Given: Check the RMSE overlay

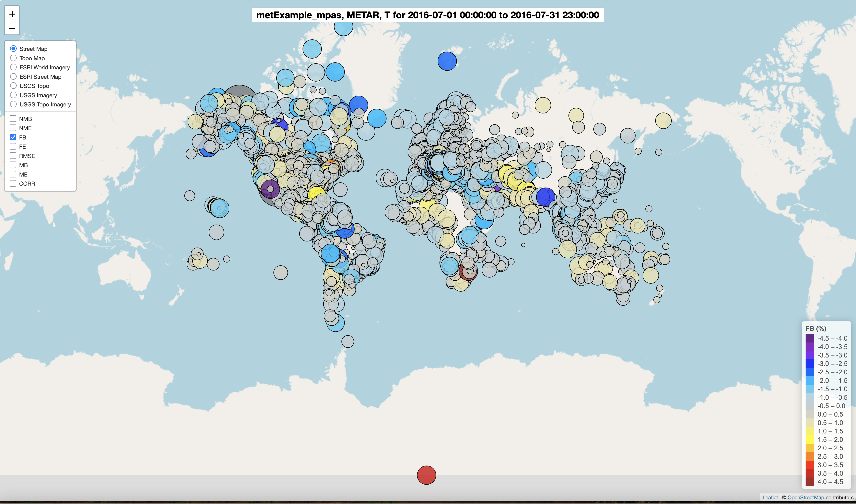Looking at the screenshot, I should tap(13, 156).
